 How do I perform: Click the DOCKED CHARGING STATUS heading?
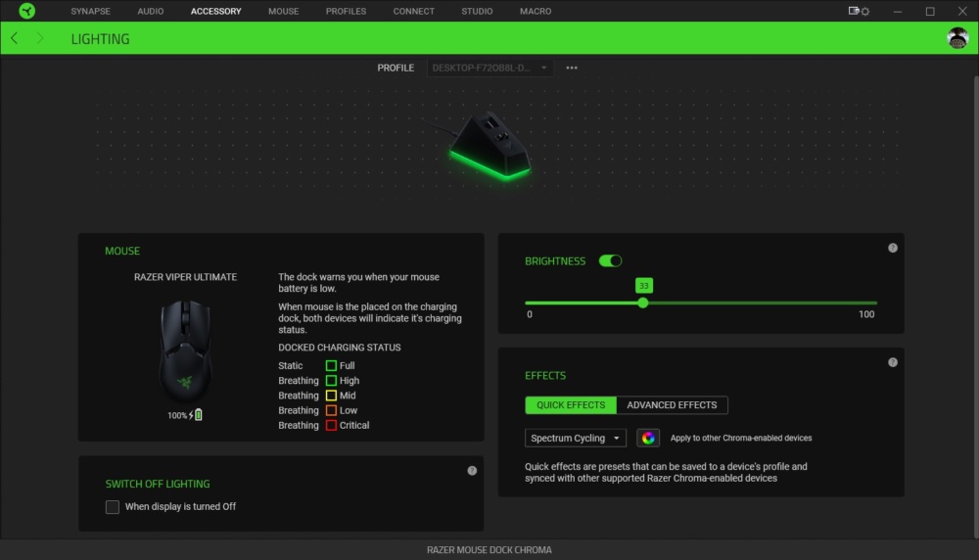(340, 348)
